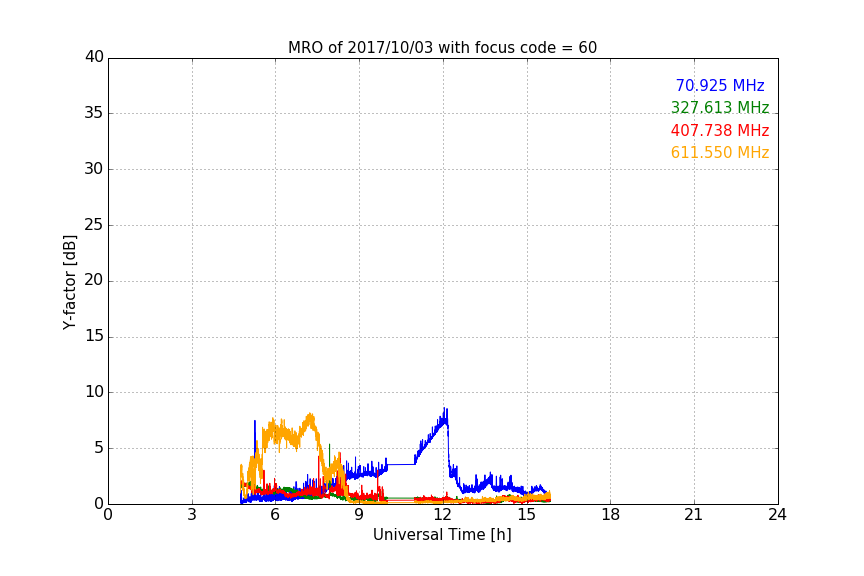This screenshot has height=576, width=864.
Task: Click the y-axis tick value 10
Action: click(x=94, y=392)
